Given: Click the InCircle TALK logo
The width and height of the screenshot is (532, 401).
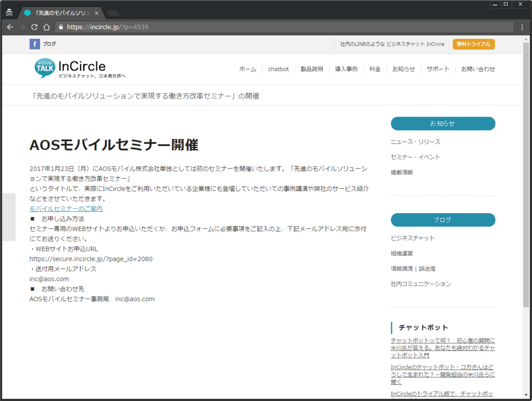Looking at the screenshot, I should point(80,69).
